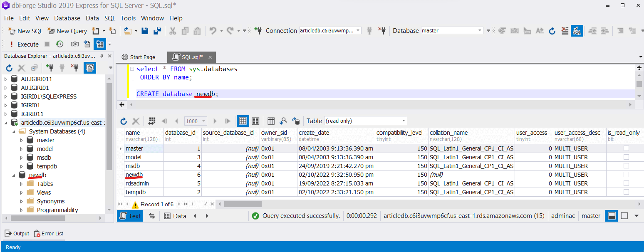Open the Database menu
644x252 pixels.
pos(67,18)
